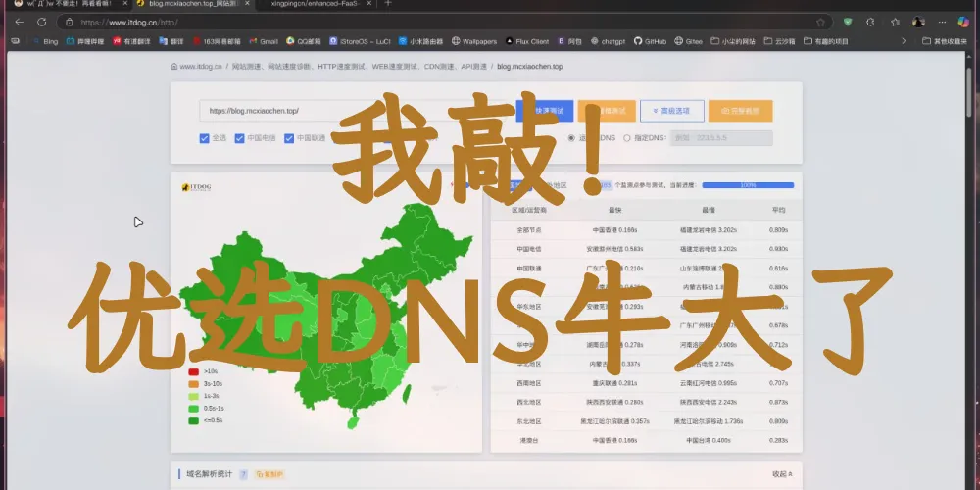Image resolution: width=980 pixels, height=490 pixels.
Task: Open the Gmail bookmark
Action: point(263,42)
